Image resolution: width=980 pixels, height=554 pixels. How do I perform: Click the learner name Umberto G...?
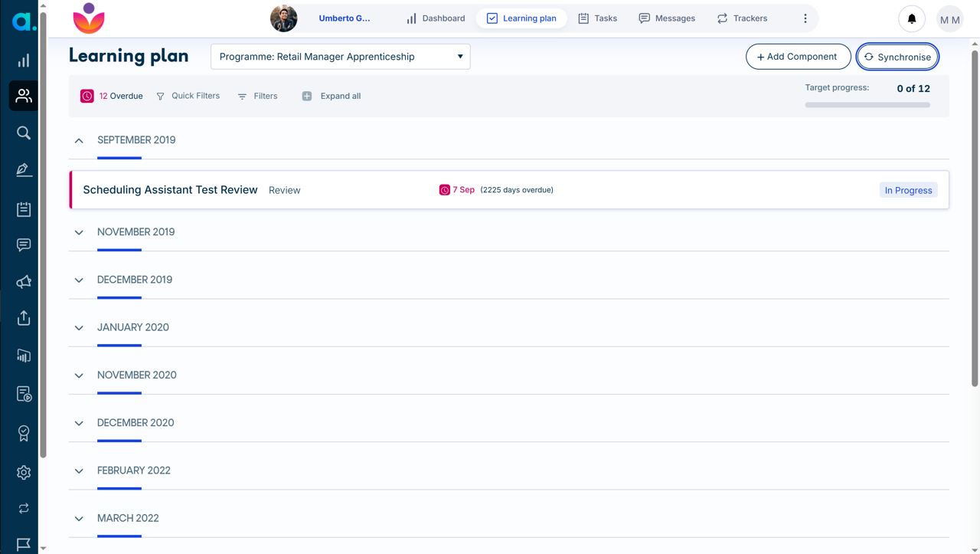[x=345, y=18]
